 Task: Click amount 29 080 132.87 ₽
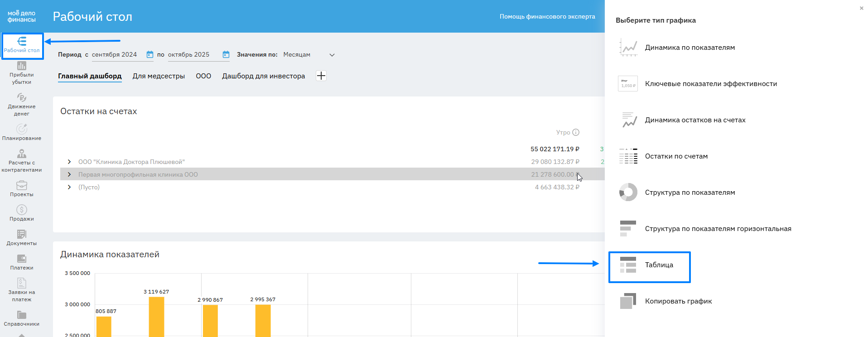555,162
